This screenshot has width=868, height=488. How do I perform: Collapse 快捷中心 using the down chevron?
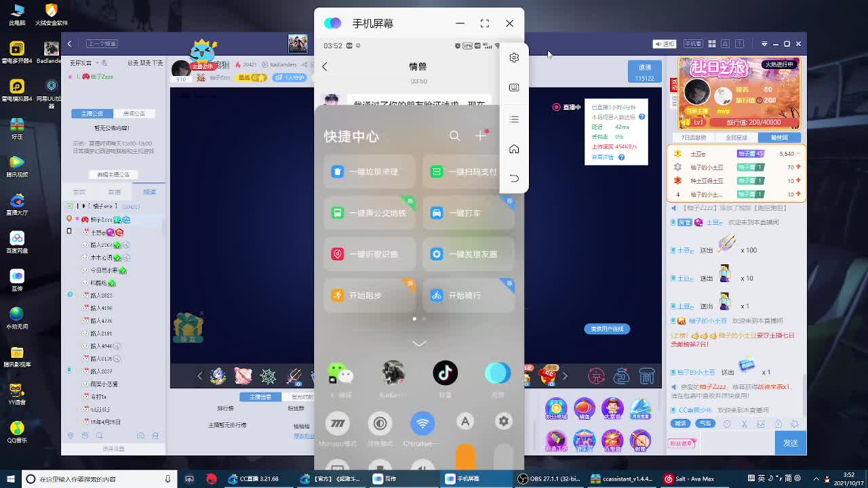coord(418,343)
